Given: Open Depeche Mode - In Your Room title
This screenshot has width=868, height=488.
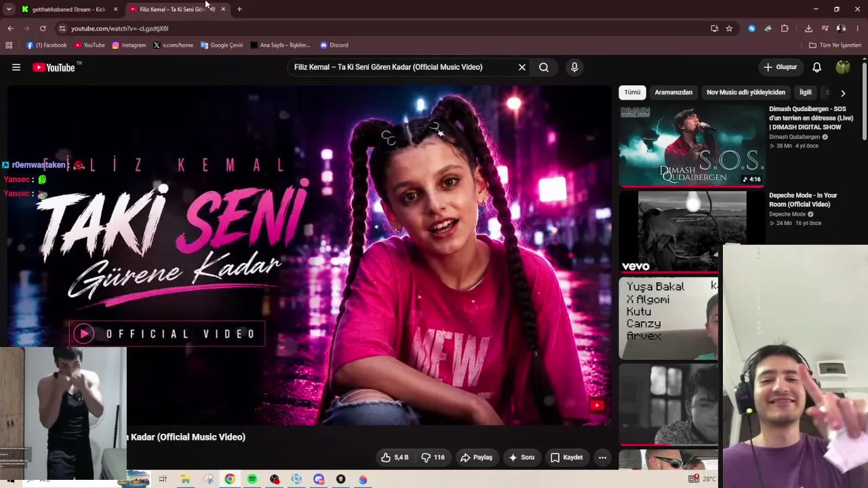Looking at the screenshot, I should tap(803, 200).
